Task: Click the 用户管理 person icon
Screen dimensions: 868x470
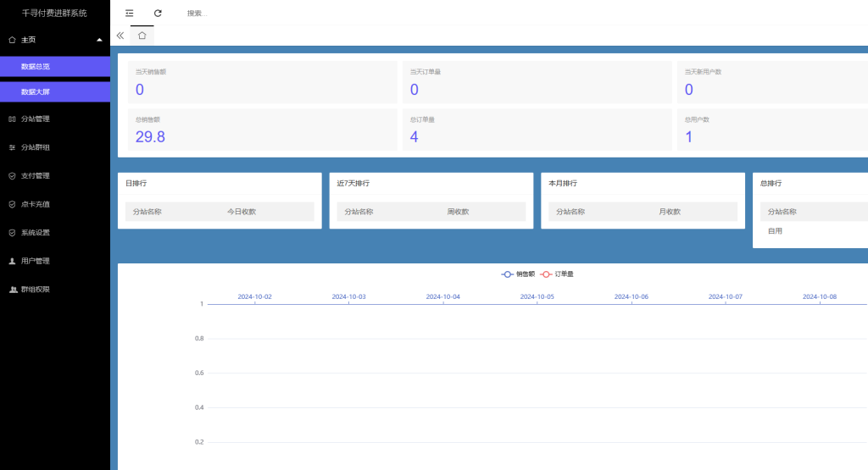Action: click(x=12, y=261)
